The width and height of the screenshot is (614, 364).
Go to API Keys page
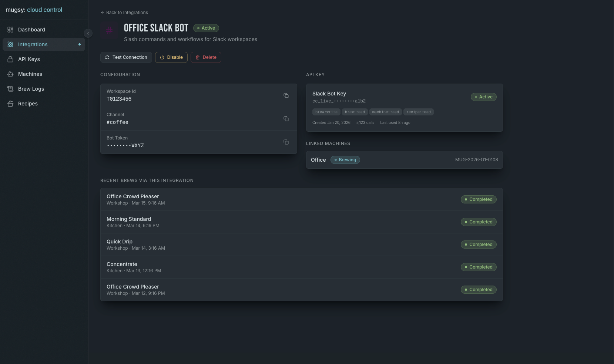click(x=44, y=59)
